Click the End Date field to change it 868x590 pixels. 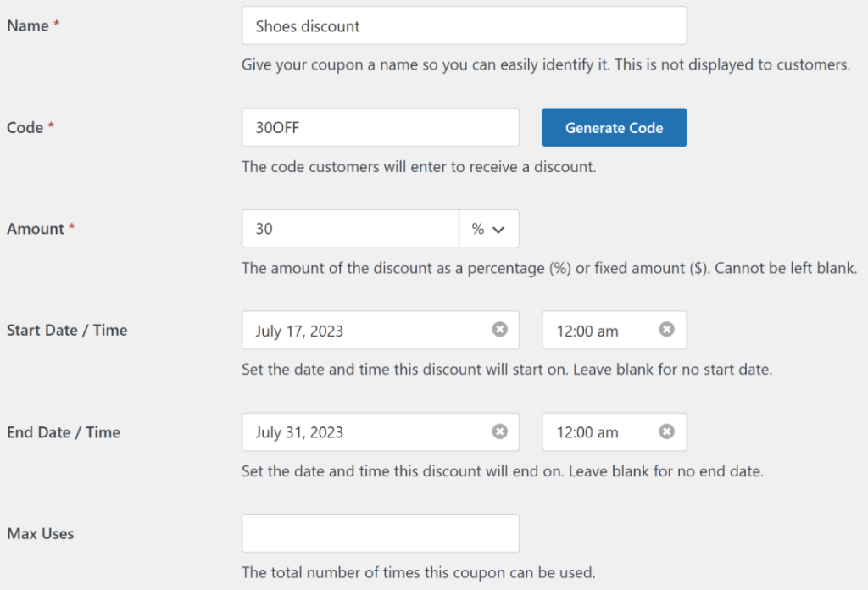[356, 431]
